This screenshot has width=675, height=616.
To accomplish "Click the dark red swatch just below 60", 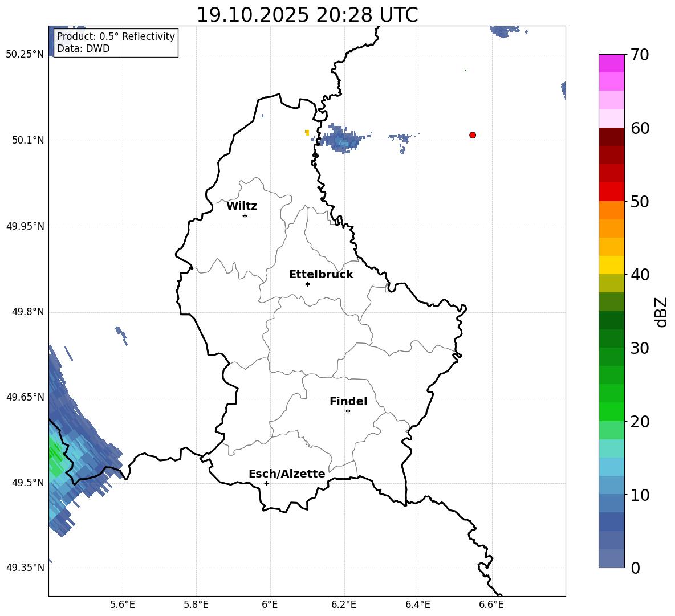I will pyautogui.click(x=611, y=137).
